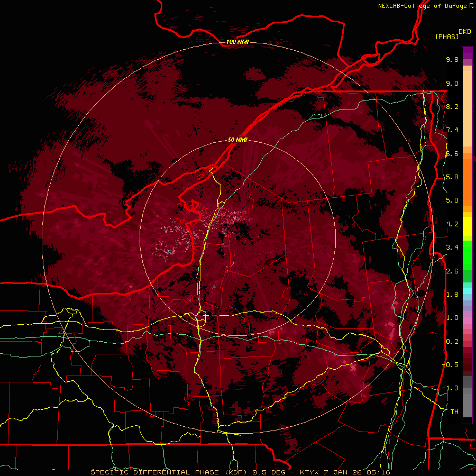Click the 2.6 value on color scale
Image resolution: width=476 pixels, height=476 pixels.
(x=452, y=271)
